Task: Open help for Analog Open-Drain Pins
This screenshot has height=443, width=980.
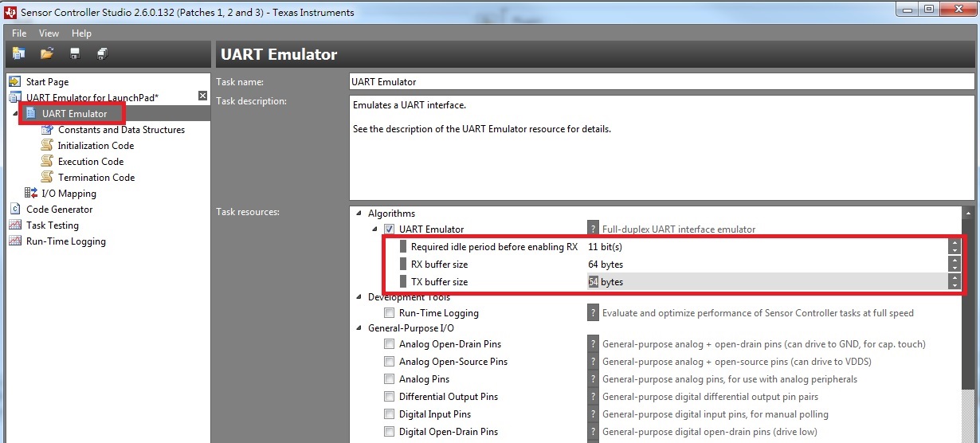Action: tap(593, 344)
